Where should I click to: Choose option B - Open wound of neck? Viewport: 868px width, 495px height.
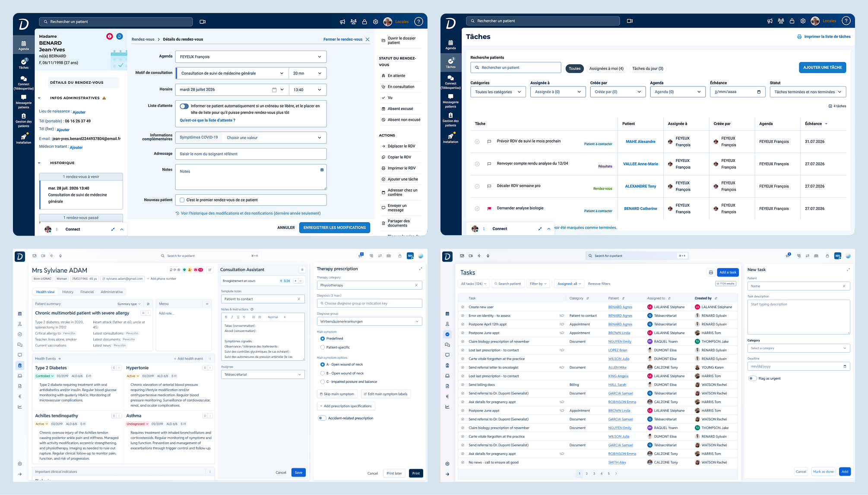(322, 373)
